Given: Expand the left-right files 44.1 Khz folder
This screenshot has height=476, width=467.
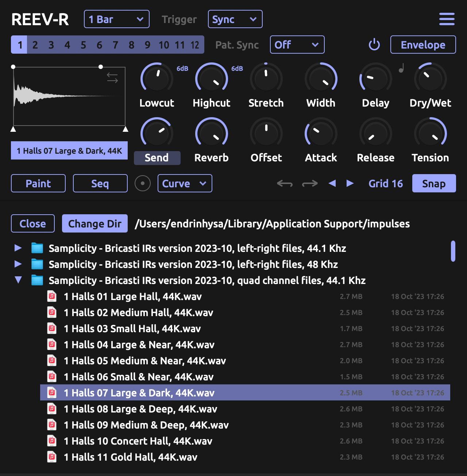Looking at the screenshot, I should (x=18, y=248).
